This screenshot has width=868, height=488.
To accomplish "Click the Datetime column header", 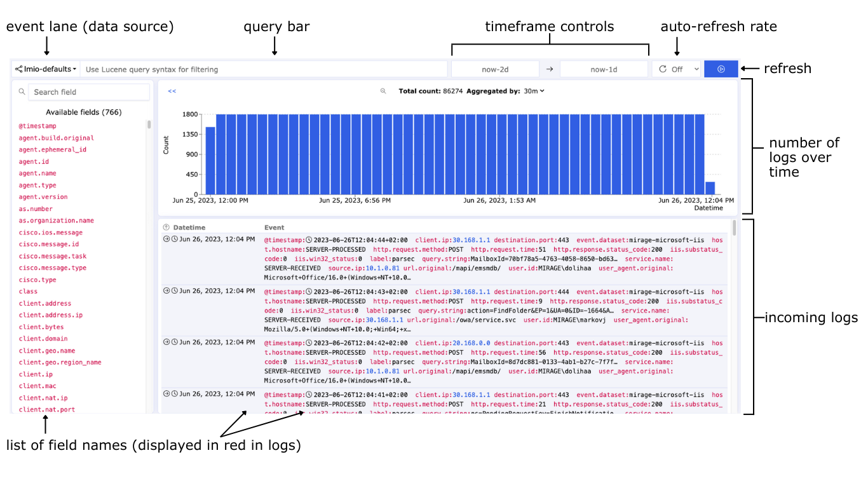I will click(189, 227).
